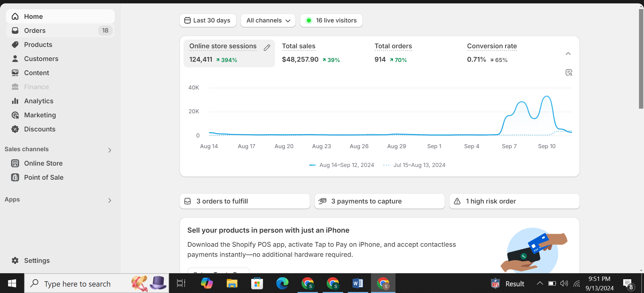Image resolution: width=644 pixels, height=293 pixels.
Task: Navigate to the Content section
Action: coord(60,73)
